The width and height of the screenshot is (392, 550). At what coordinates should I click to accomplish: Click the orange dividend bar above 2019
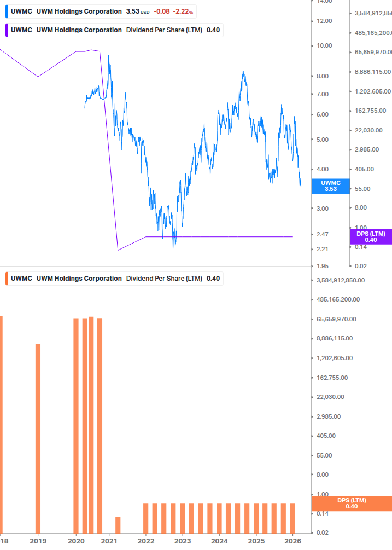pyautogui.click(x=38, y=439)
